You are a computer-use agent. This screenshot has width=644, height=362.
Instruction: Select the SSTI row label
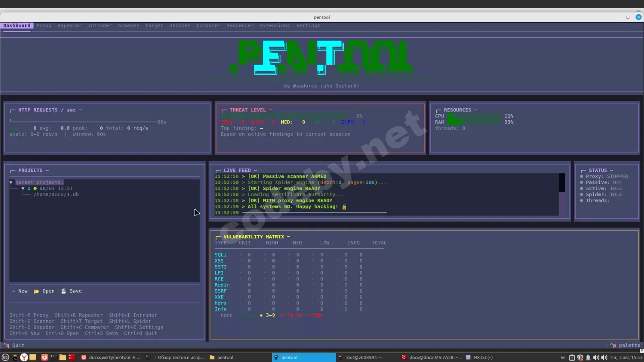click(221, 267)
